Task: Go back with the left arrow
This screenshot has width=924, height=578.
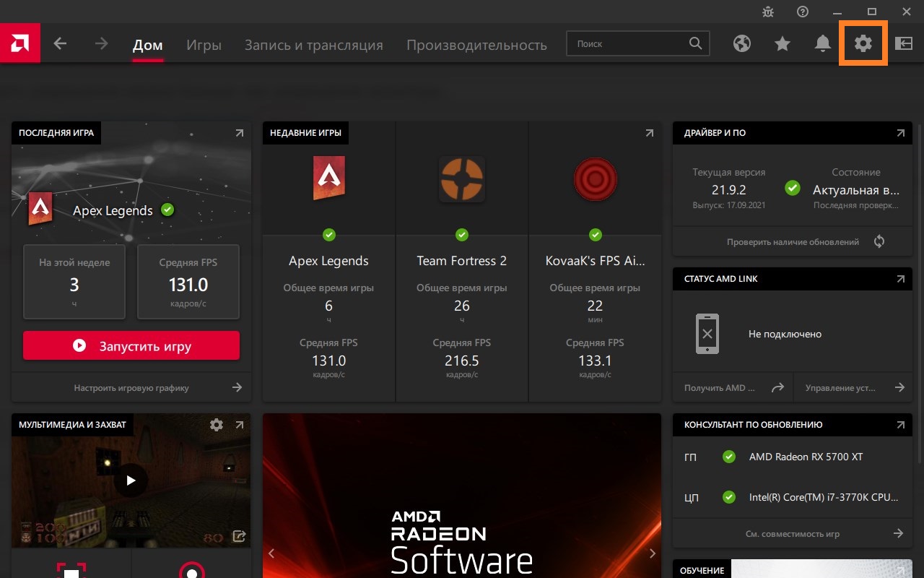Action: pyautogui.click(x=61, y=44)
